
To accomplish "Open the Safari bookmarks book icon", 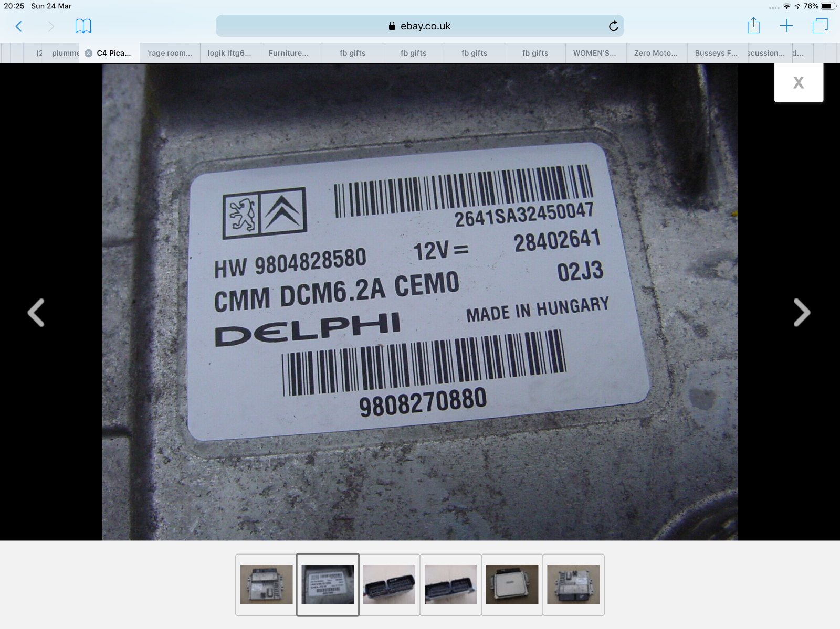I will click(x=83, y=26).
